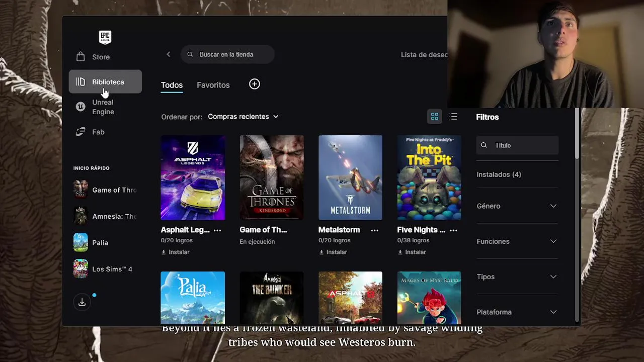Open the Fab marketplace icon

pos(80,132)
